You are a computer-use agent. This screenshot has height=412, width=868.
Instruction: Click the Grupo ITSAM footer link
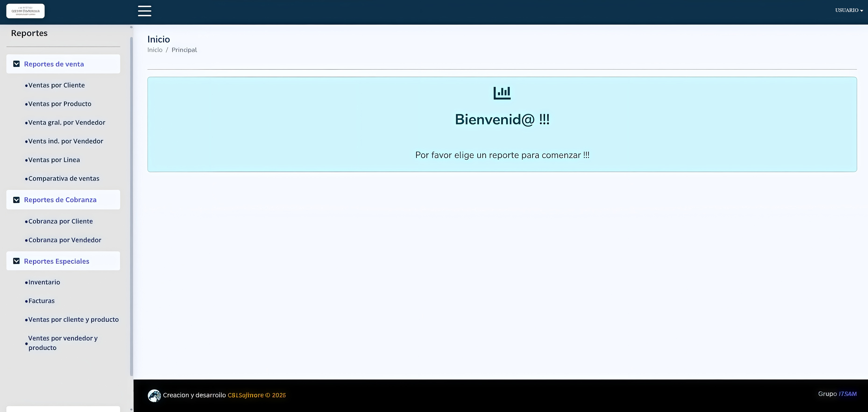coord(847,394)
